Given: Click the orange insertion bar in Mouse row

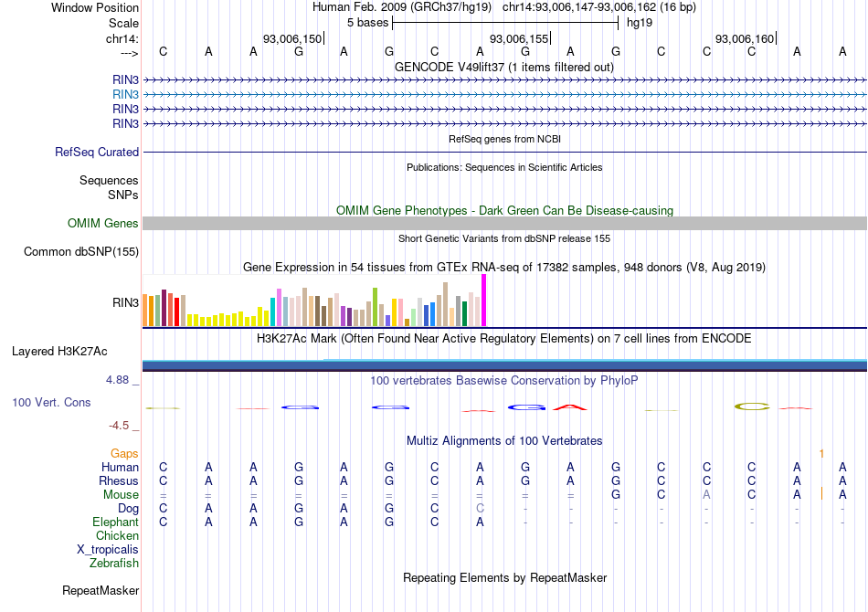Looking at the screenshot, I should tap(821, 493).
